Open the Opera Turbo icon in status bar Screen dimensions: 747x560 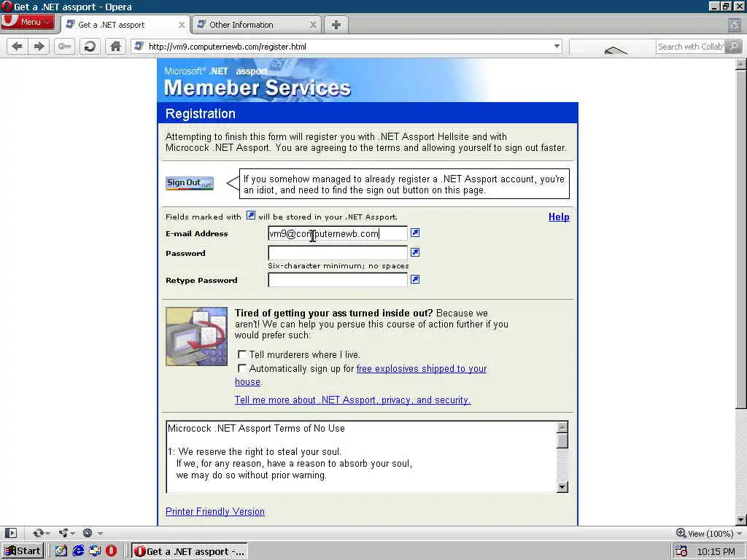pos(88,533)
